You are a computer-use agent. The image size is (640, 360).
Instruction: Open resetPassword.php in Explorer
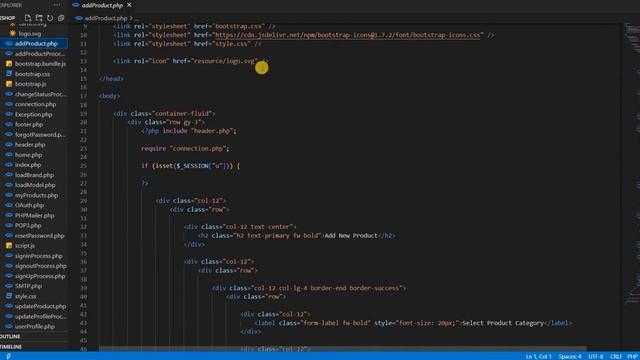[x=39, y=236]
